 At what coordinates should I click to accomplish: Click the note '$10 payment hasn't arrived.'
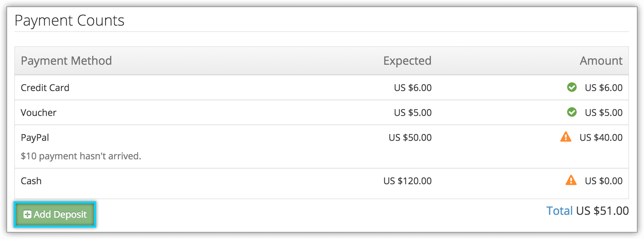coord(81,156)
